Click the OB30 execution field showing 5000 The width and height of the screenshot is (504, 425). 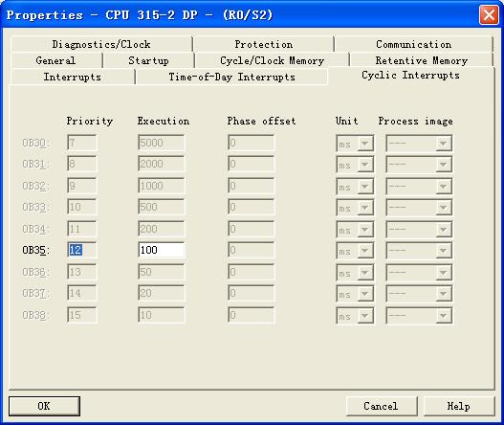click(x=162, y=143)
